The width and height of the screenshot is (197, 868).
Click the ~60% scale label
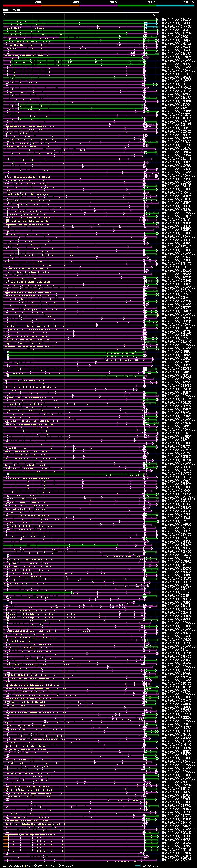pos(113,2)
